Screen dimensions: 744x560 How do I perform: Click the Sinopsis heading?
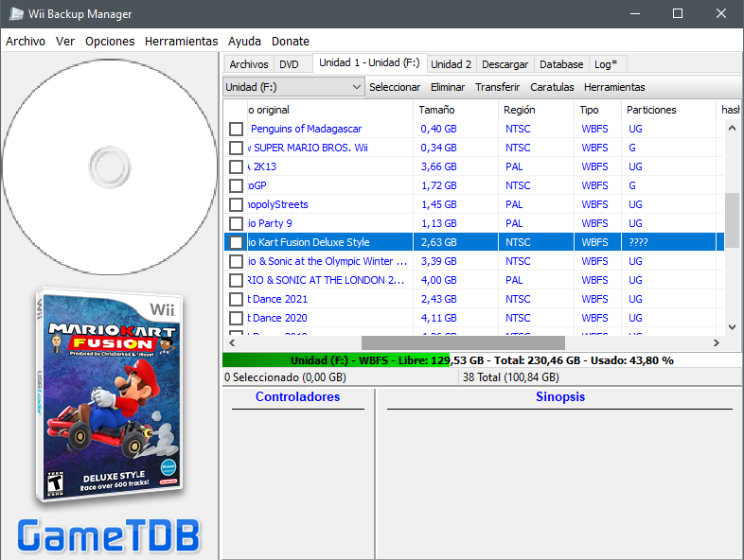560,397
